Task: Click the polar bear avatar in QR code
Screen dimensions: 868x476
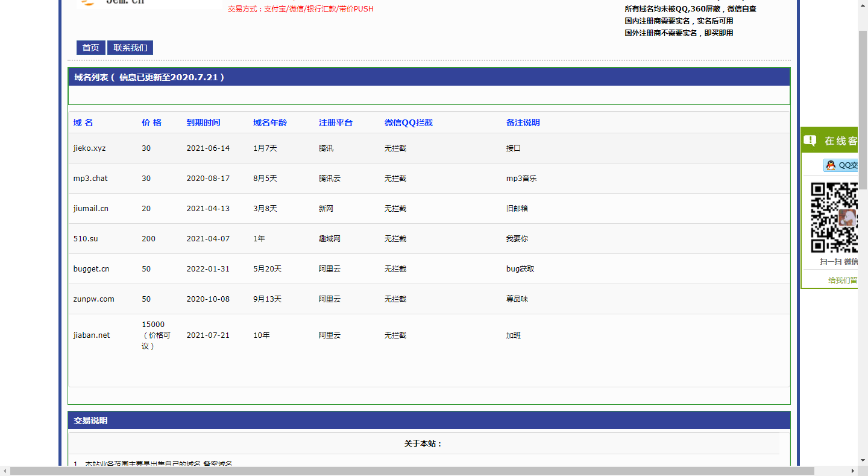Action: tap(847, 218)
